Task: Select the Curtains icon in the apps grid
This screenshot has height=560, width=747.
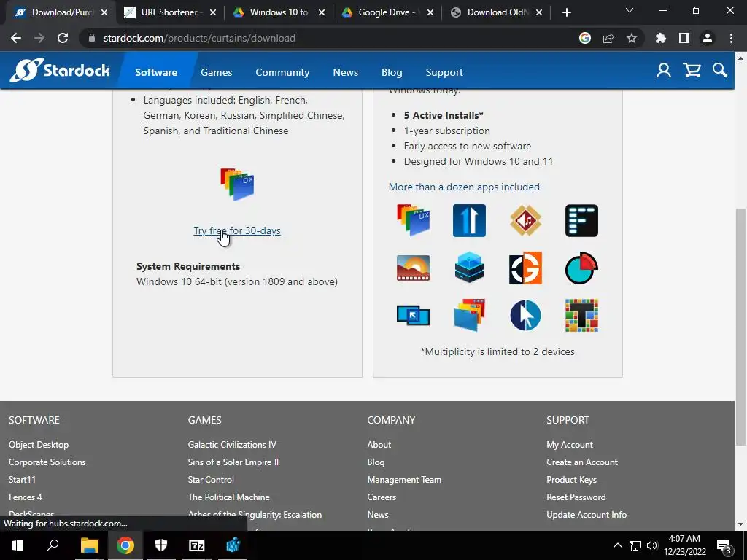Action: pos(414,220)
